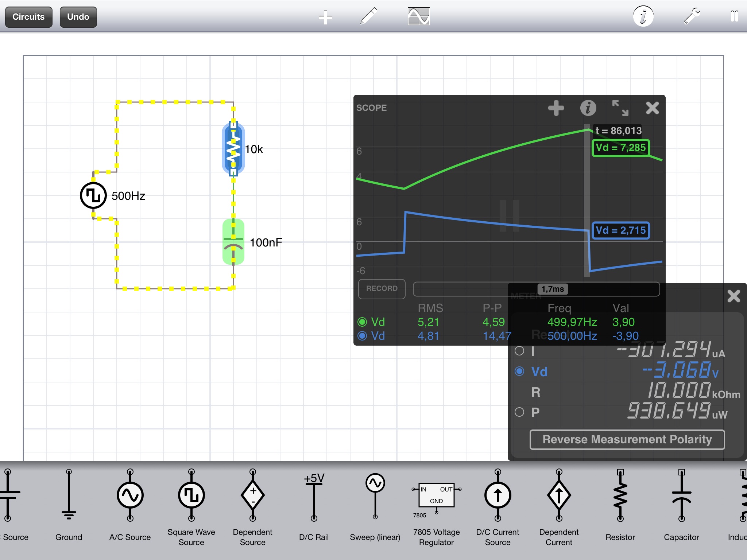Click the scope time cursor line
Screen dimensions: 747x560
(587, 201)
